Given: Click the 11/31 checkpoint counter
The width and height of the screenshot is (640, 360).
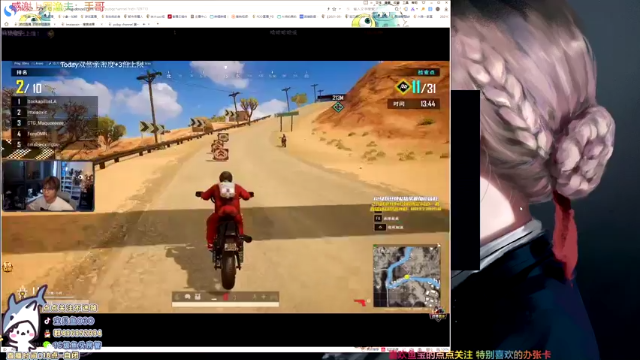Looking at the screenshot, I should tap(424, 87).
